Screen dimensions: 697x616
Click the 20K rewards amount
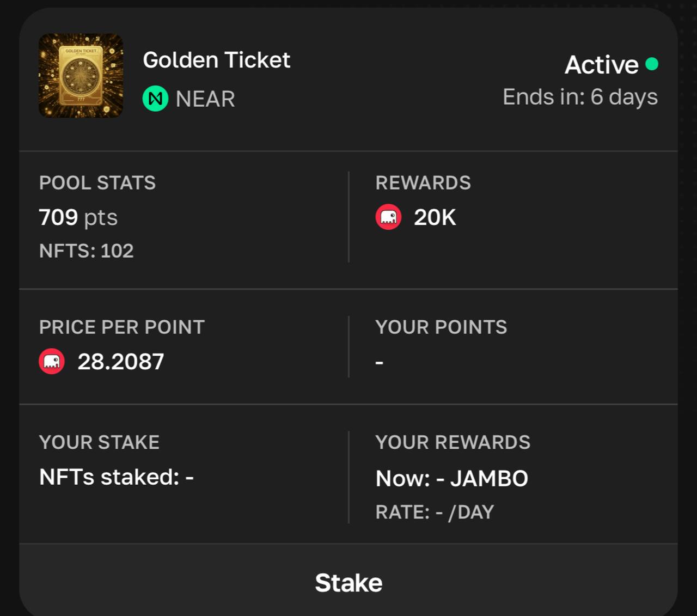(x=435, y=217)
